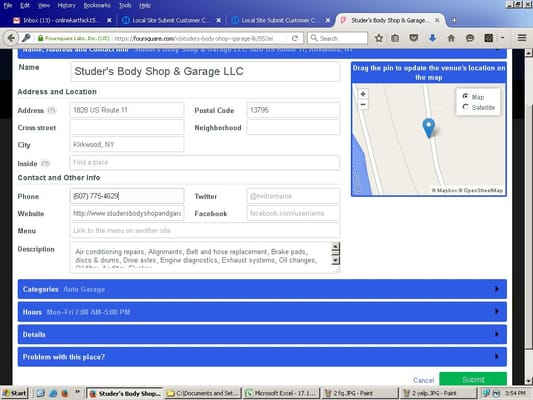Screen dimensions: 533x400
Task: Open the Edit menu
Action: tap(25, 5)
